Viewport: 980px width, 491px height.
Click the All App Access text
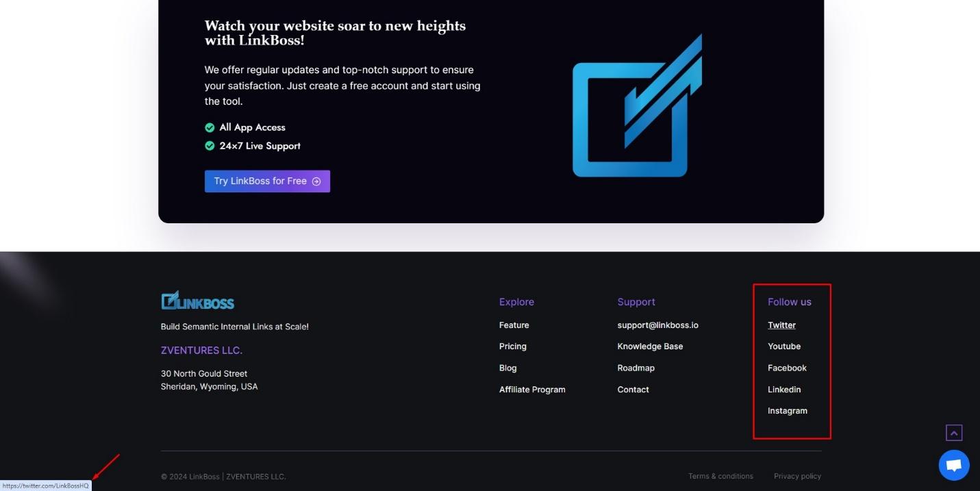pos(252,127)
